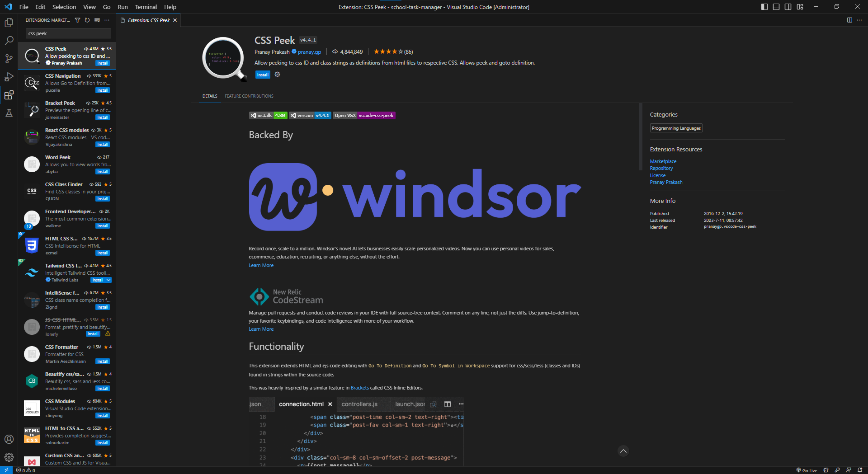Install Bracket Peek from the list

click(x=103, y=117)
